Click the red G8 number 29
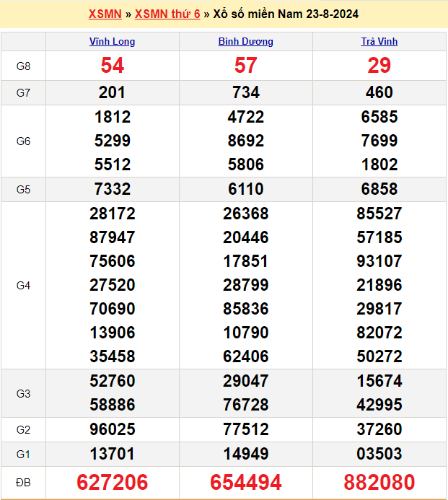 [379, 66]
